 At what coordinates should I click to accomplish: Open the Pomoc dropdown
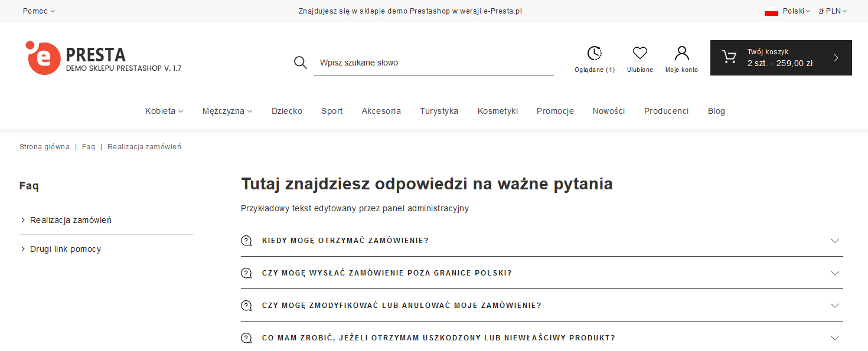click(x=38, y=11)
